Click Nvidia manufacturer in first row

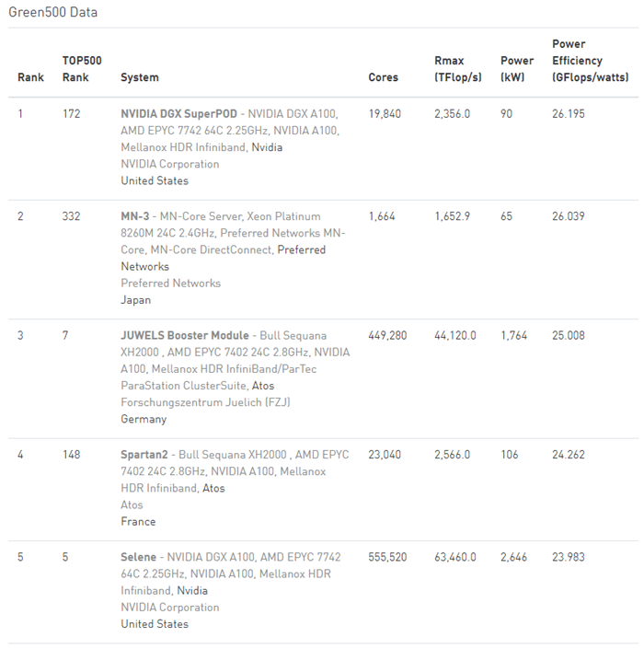pos(267,147)
